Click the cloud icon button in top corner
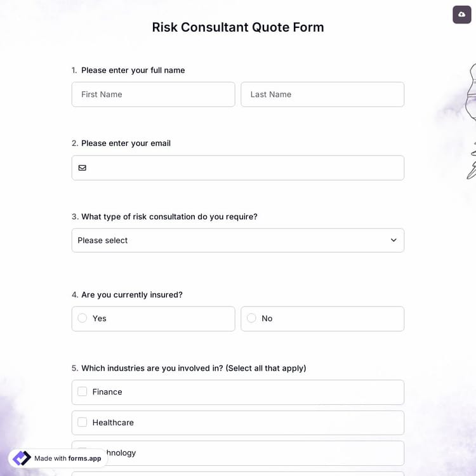This screenshot has width=476, height=476. point(461,15)
